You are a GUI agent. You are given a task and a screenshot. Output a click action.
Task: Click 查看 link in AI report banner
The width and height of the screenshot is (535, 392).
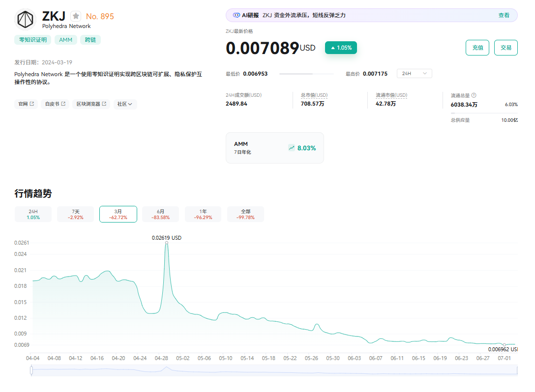pyautogui.click(x=504, y=15)
